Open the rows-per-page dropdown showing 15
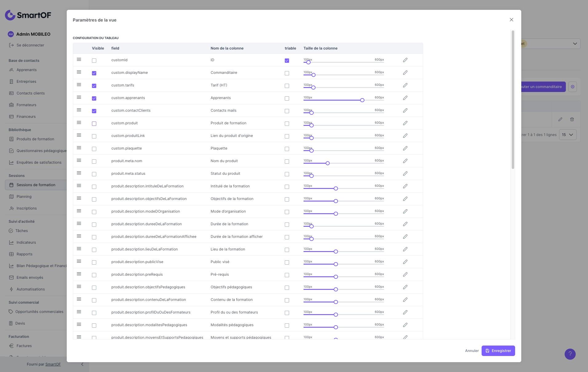 567,135
